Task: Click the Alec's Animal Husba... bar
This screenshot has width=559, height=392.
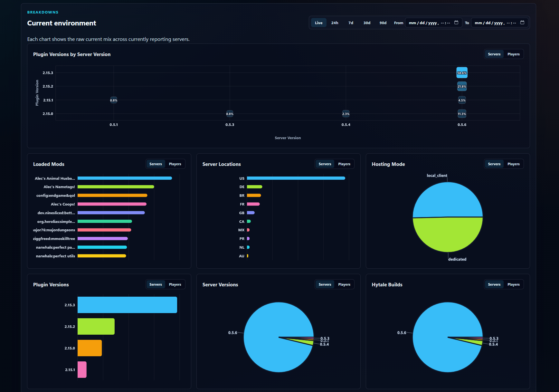Action: (125, 178)
